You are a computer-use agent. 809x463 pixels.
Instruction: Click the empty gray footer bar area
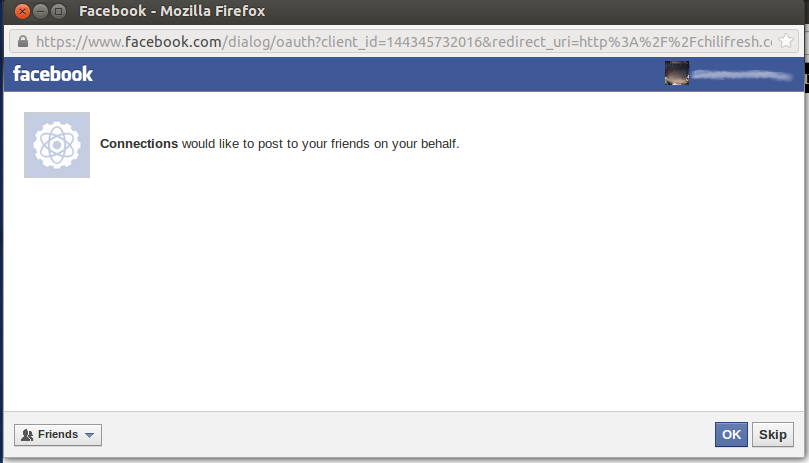click(x=400, y=435)
